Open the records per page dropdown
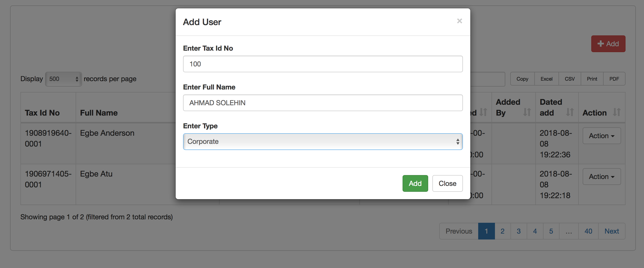The image size is (644, 268). 64,79
